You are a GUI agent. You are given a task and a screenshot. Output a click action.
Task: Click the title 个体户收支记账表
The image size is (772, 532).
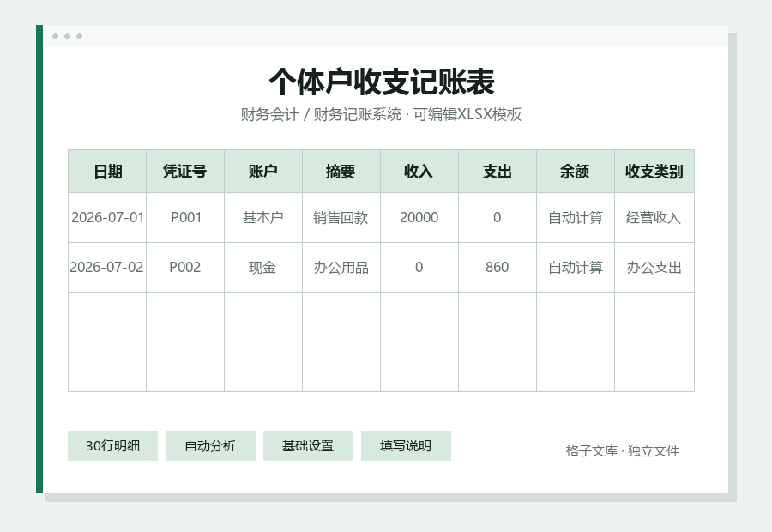(x=382, y=82)
